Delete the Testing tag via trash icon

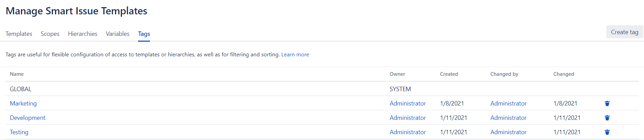pyautogui.click(x=607, y=132)
